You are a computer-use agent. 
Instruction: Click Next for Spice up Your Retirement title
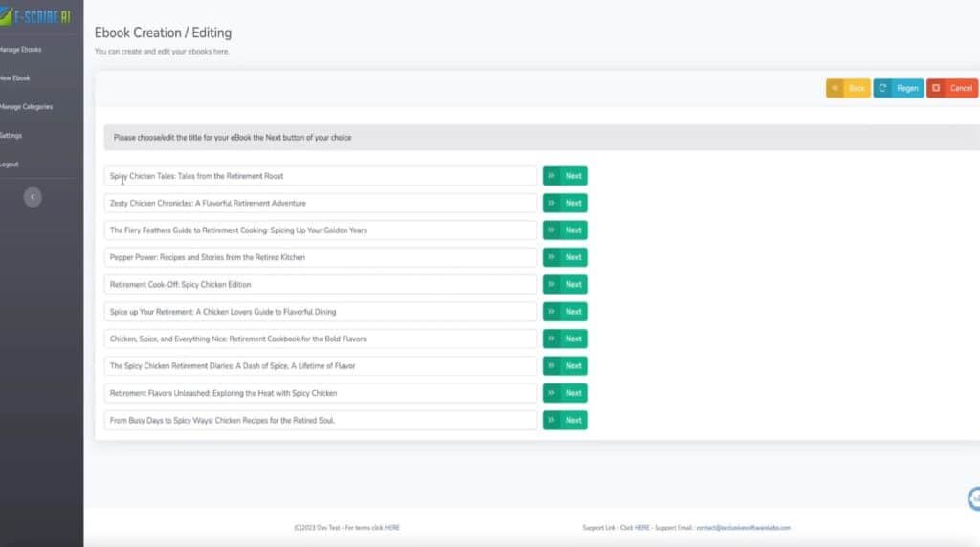click(x=565, y=312)
